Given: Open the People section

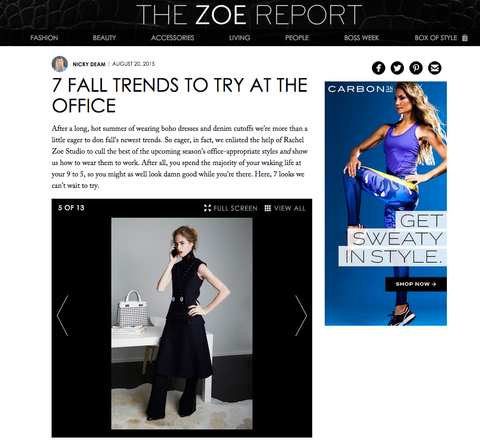Looking at the screenshot, I should [x=297, y=38].
